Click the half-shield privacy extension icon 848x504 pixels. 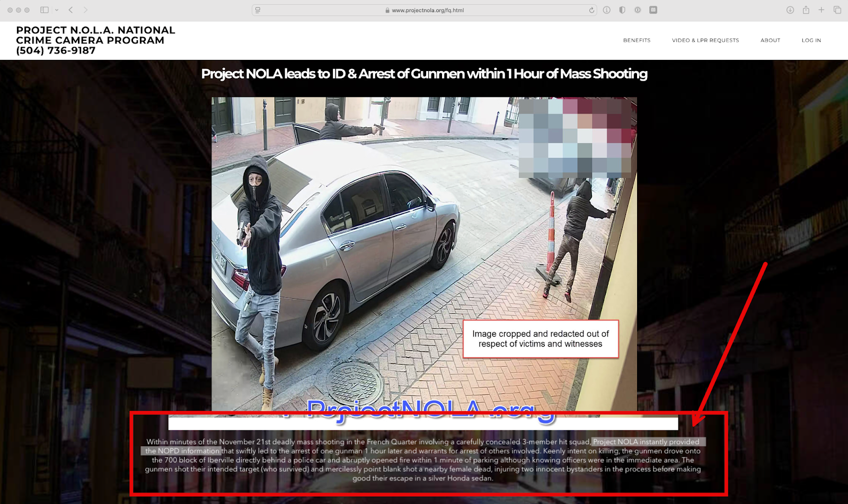[x=622, y=10]
